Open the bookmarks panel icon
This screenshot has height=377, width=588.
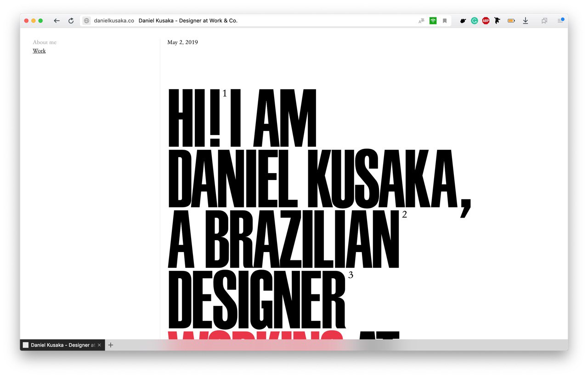coord(544,21)
